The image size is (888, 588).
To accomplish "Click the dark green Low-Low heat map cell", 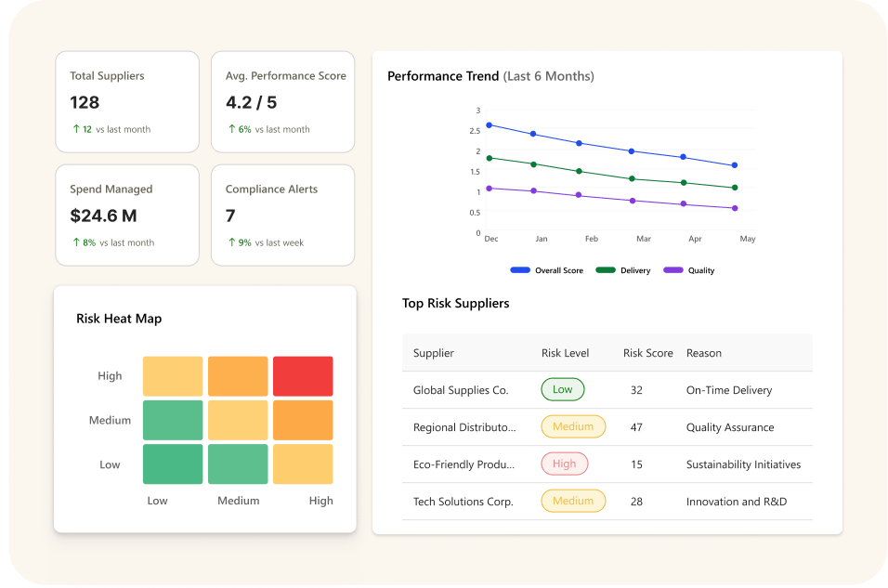I will coord(173,464).
